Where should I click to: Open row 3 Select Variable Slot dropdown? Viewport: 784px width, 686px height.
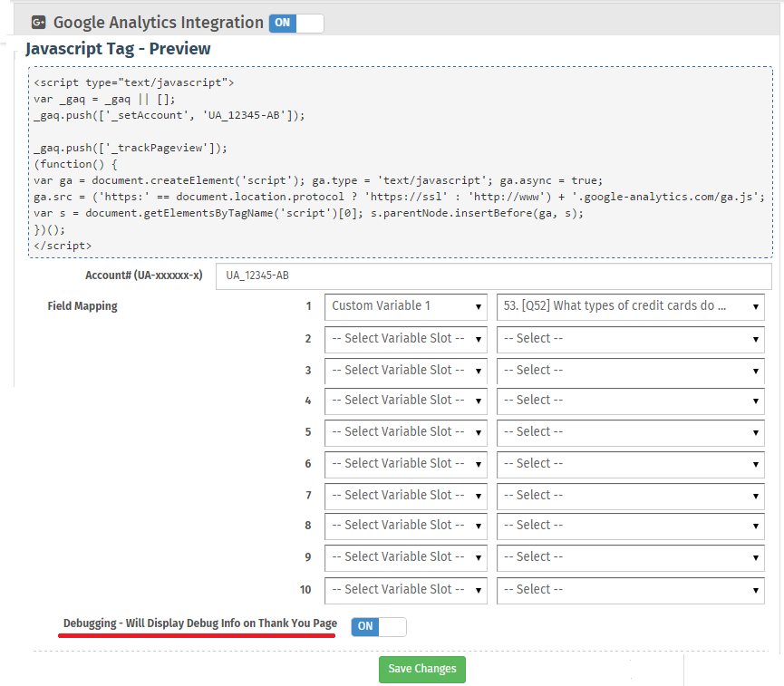click(x=405, y=371)
